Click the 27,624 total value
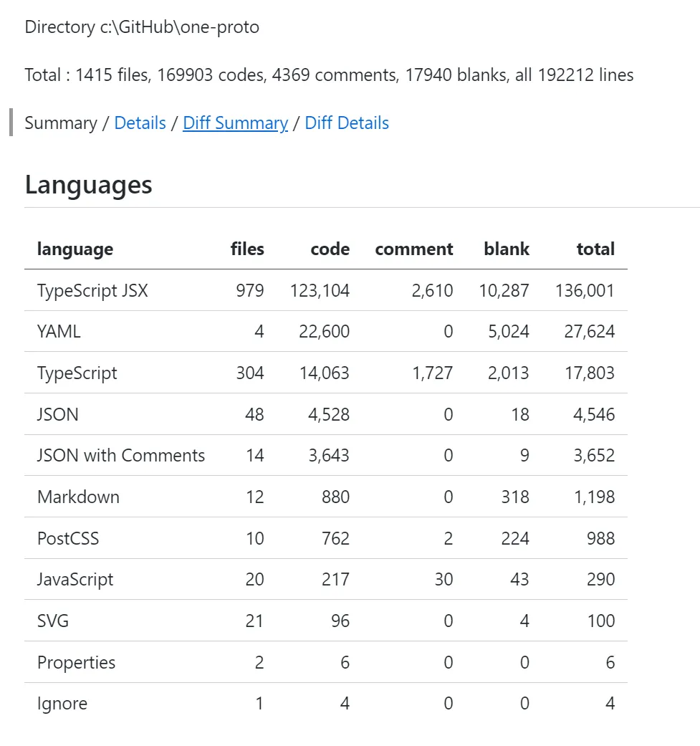Image resolution: width=700 pixels, height=746 pixels. tap(590, 331)
